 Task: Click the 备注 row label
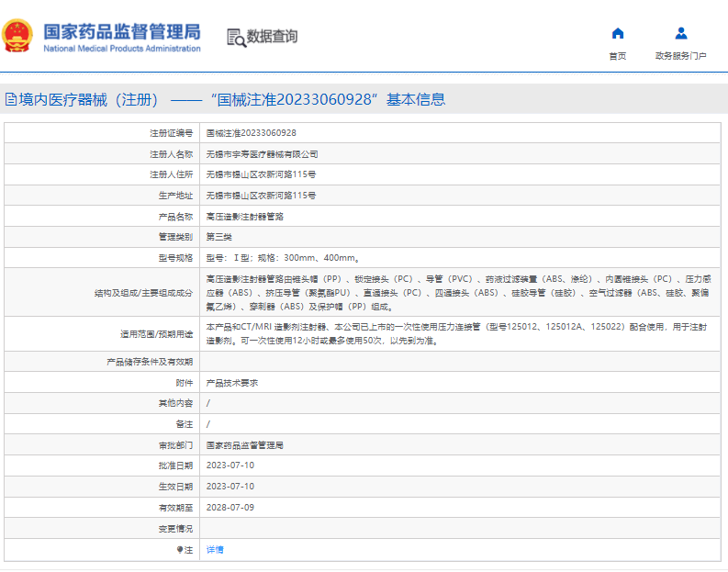(x=185, y=424)
